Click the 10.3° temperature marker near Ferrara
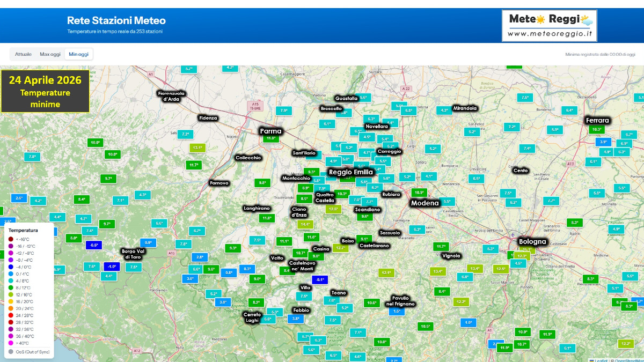This screenshot has width=644, height=362. (597, 129)
